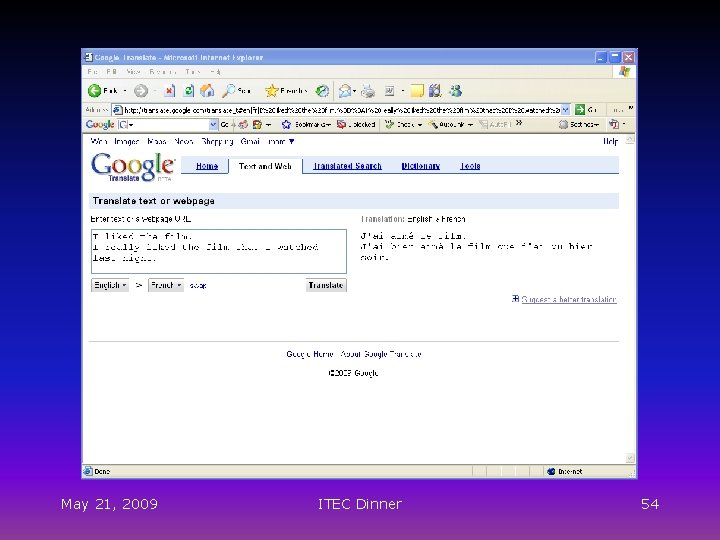
Task: Refresh the page with the green arrows icon
Action: pos(189,91)
